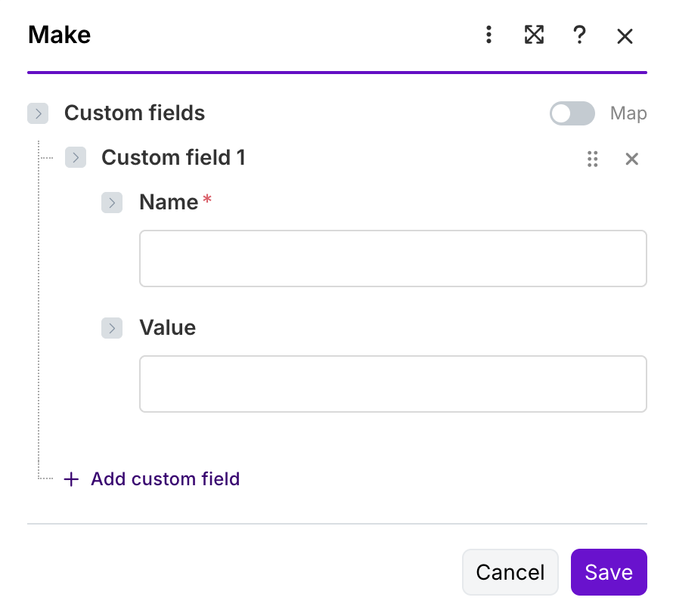The height and width of the screenshot is (616, 673).
Task: Grab the Custom field 1 drag handle
Action: (x=593, y=159)
